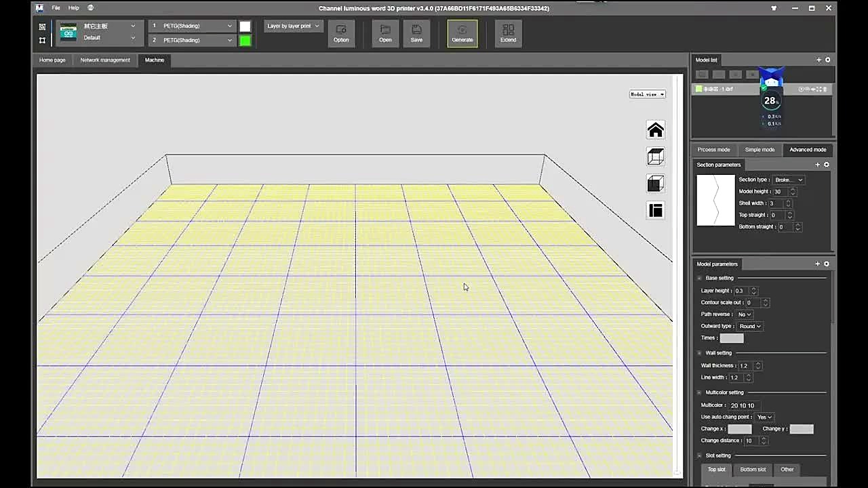Open the Path reverse dropdown

(745, 314)
